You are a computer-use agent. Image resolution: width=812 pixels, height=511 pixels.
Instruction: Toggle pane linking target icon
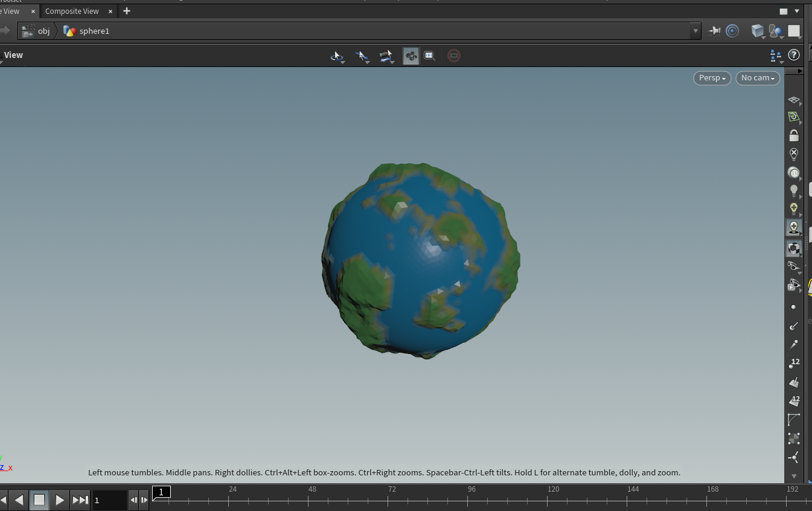click(732, 31)
